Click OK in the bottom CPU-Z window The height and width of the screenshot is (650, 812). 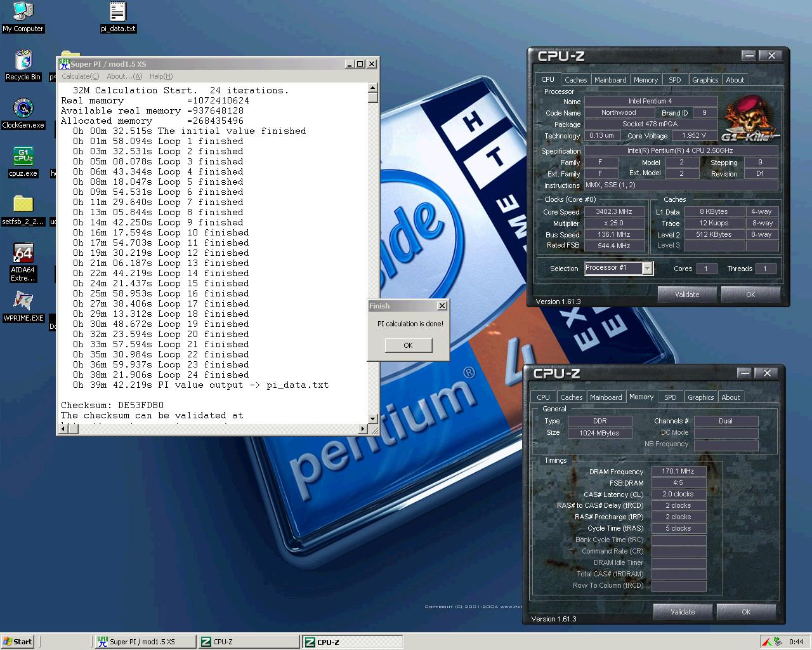[746, 612]
